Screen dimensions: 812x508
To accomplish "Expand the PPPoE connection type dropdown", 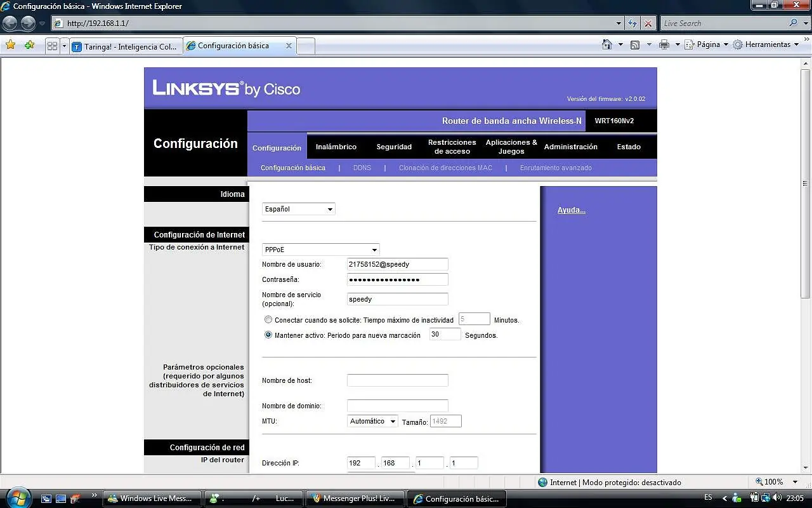I will point(321,250).
